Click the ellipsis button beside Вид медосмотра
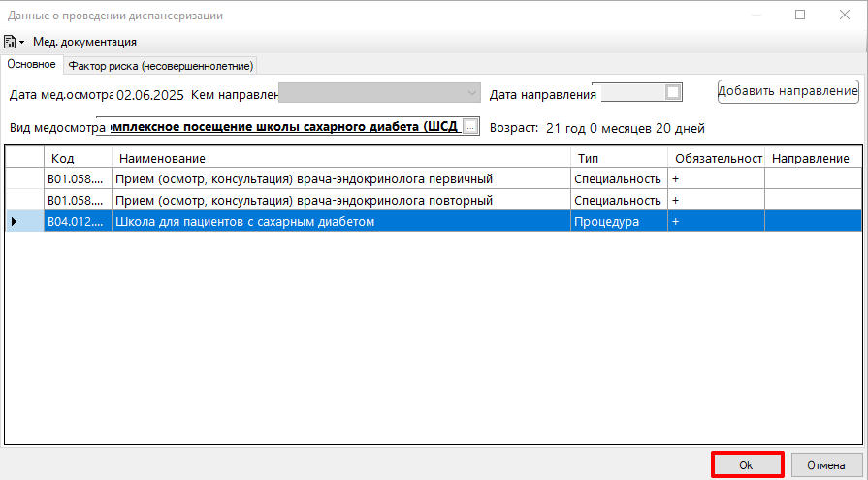Image resolution: width=868 pixels, height=480 pixels. (x=470, y=127)
